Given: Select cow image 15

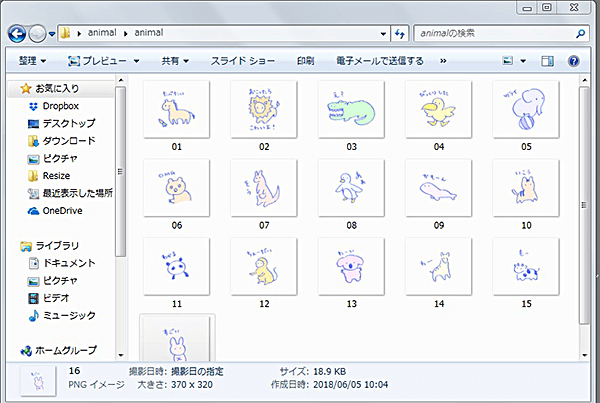Looking at the screenshot, I should pyautogui.click(x=526, y=266).
